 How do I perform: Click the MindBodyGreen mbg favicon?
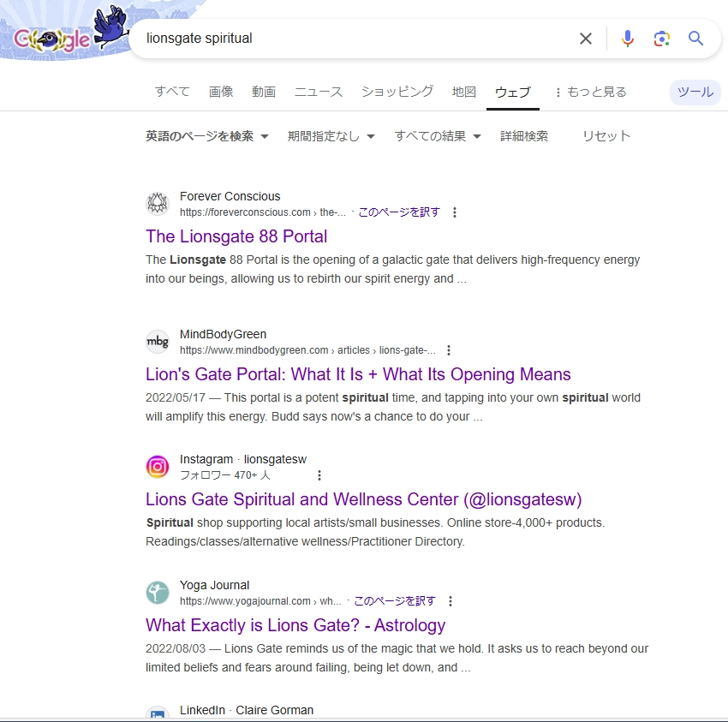coord(158,341)
